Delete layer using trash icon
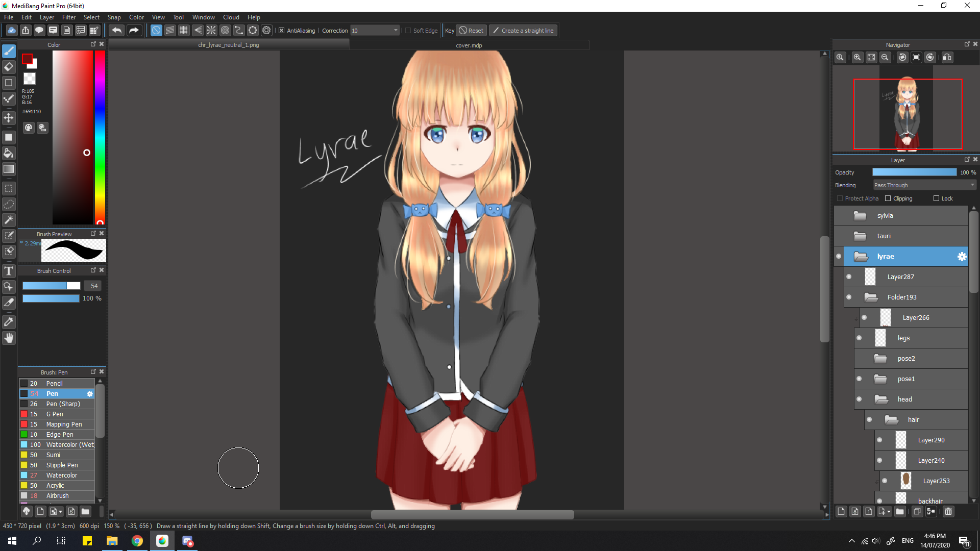 (948, 511)
